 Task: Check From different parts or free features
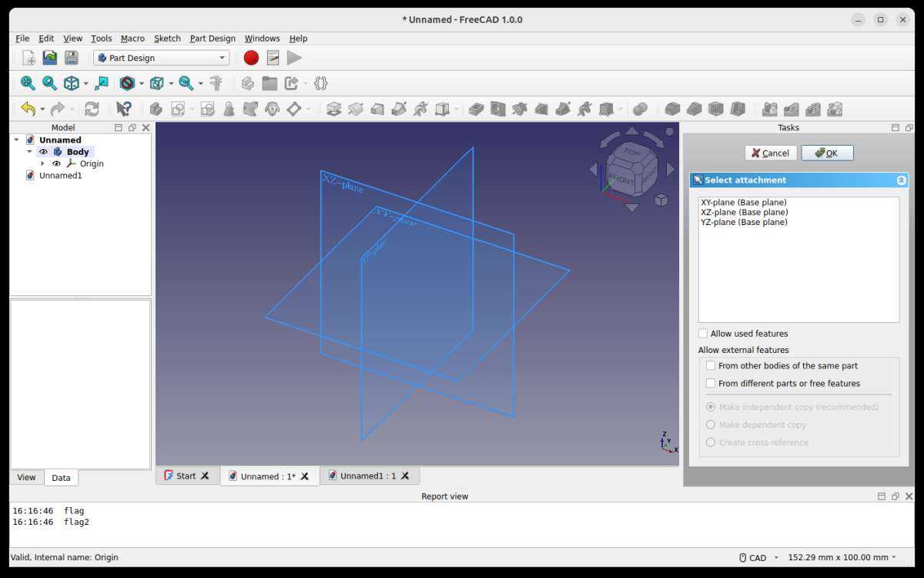[x=711, y=383]
